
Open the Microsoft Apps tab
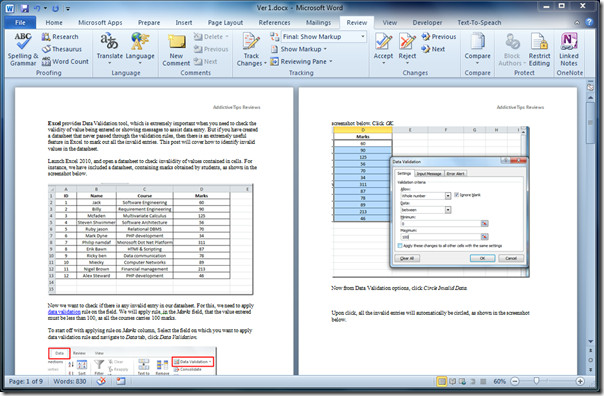click(x=100, y=22)
